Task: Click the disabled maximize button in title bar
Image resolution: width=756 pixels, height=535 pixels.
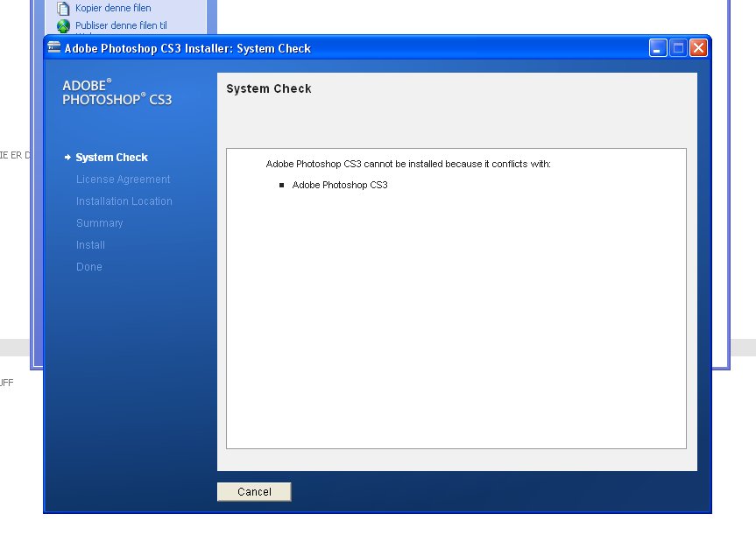Action: (678, 48)
